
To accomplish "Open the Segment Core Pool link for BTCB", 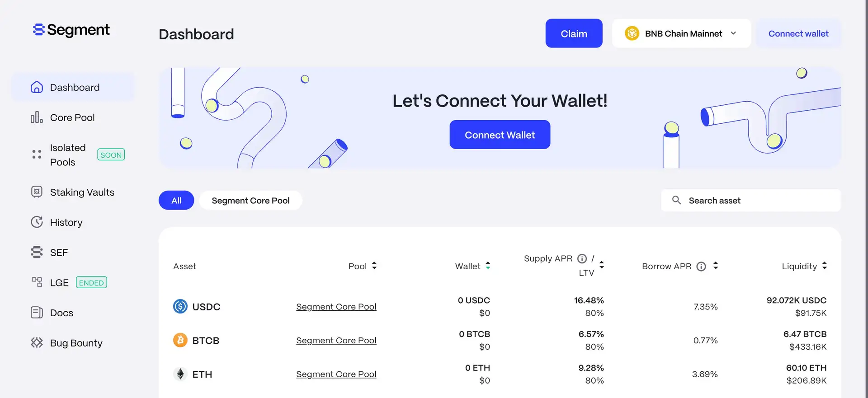I will click(x=336, y=341).
